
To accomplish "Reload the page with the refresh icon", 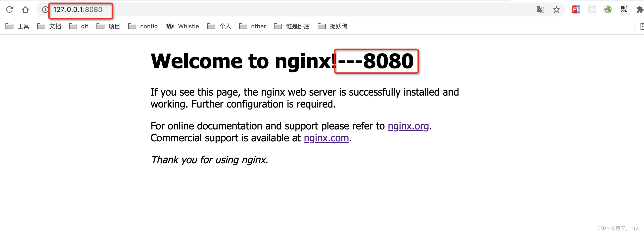I will [9, 9].
